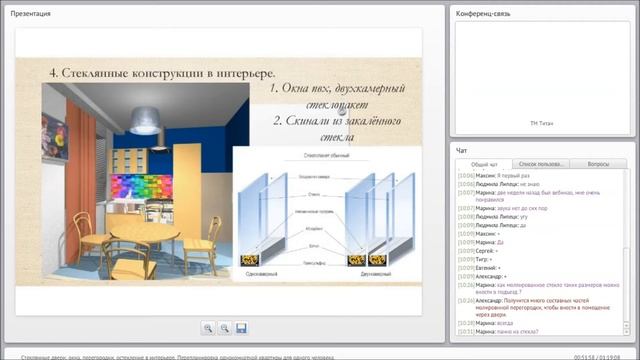Click the message 'Максим: +'
This screenshot has height=360, width=640.
[479, 234]
